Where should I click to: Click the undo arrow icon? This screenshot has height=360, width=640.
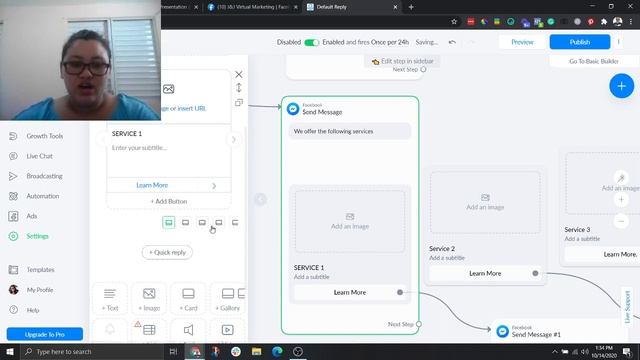tap(452, 42)
